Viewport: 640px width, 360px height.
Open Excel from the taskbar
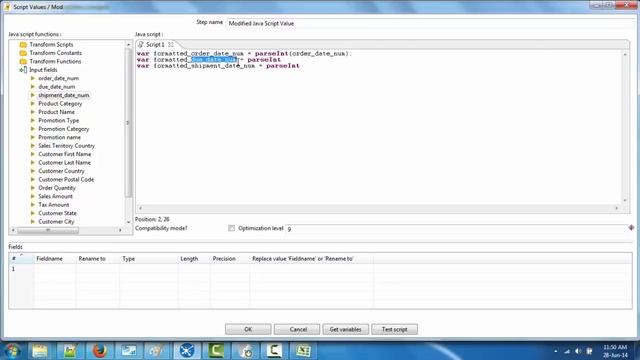click(x=303, y=351)
